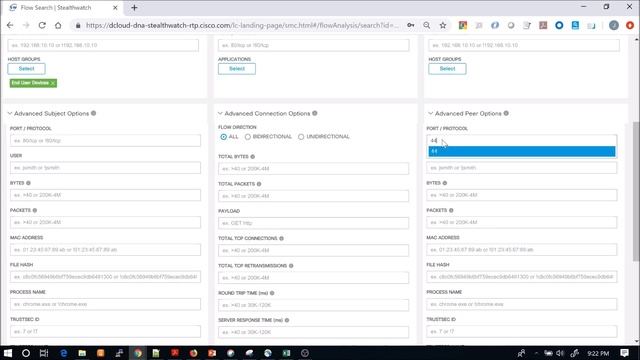Show info icon beside Total TCP Retransmissions
This screenshot has height=360, width=640.
point(291,266)
